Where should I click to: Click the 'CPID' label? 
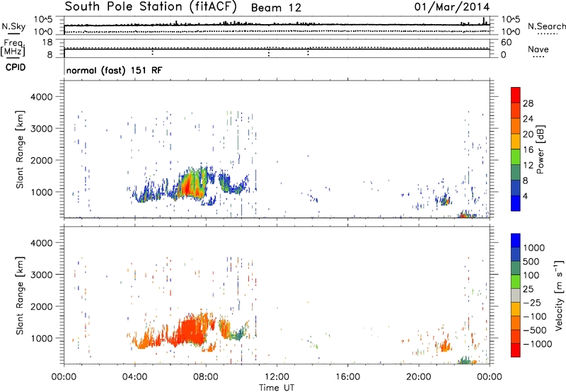[16, 67]
